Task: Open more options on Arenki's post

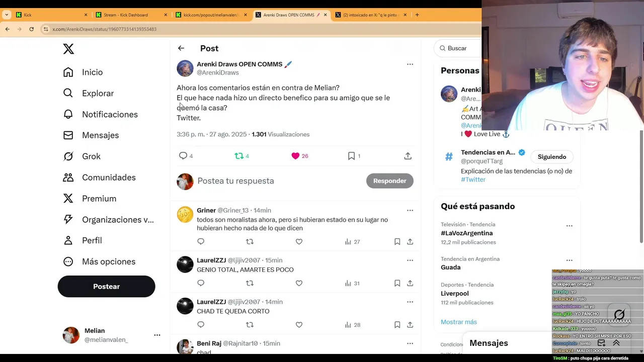Action: pos(410,64)
